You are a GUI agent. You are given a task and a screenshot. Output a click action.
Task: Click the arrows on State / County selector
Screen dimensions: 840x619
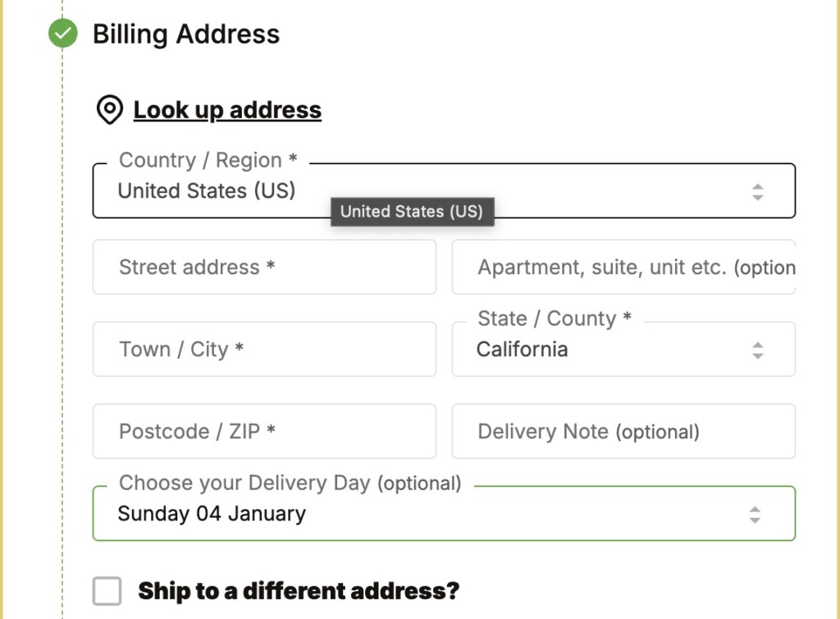757,349
